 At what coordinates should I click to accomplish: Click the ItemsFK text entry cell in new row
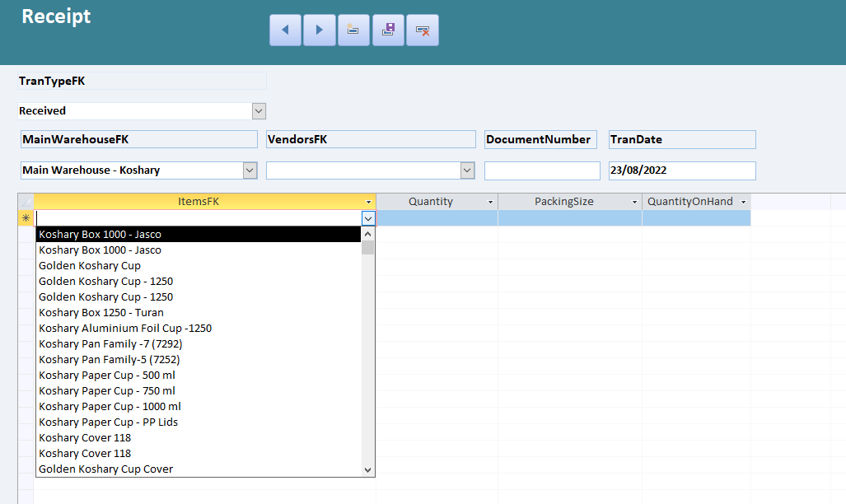[x=199, y=218]
